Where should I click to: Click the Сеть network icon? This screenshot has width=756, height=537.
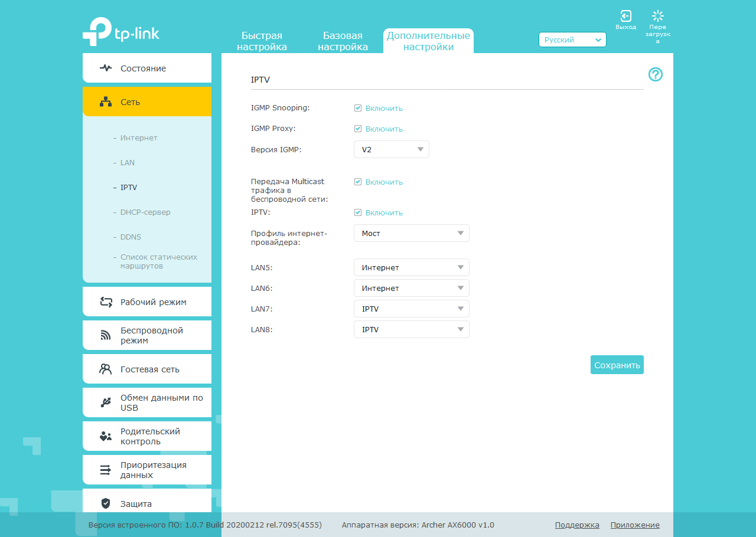[x=106, y=101]
